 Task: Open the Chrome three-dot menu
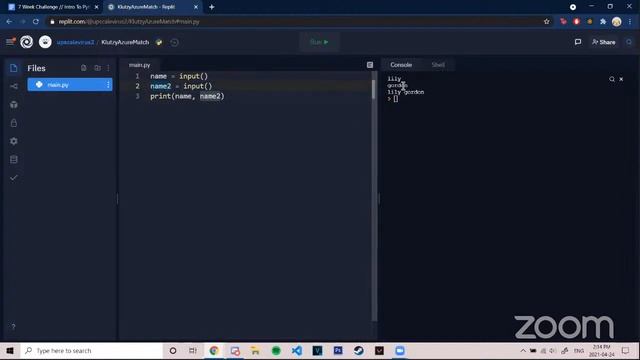coord(630,22)
